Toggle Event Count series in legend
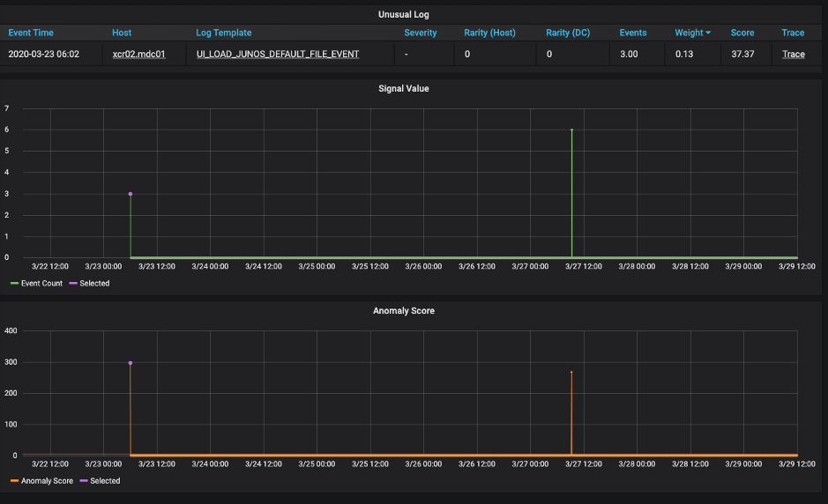The width and height of the screenshot is (828, 504). point(41,284)
